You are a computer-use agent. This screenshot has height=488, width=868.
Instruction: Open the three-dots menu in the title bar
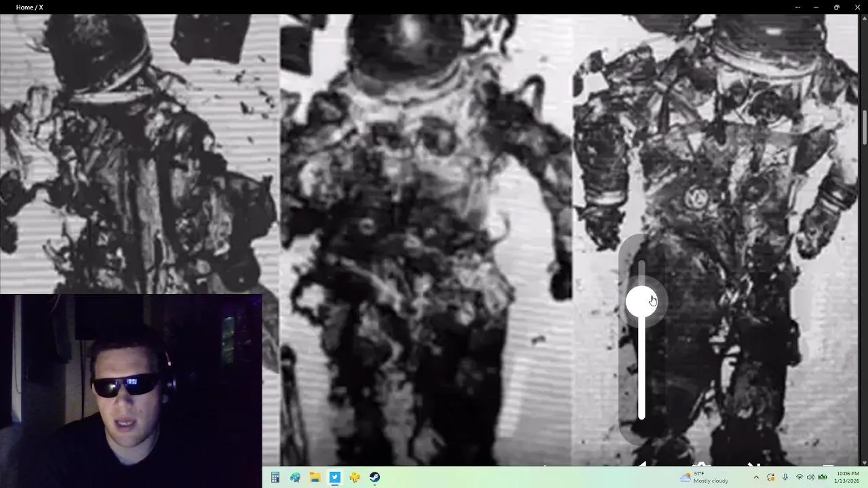797,7
